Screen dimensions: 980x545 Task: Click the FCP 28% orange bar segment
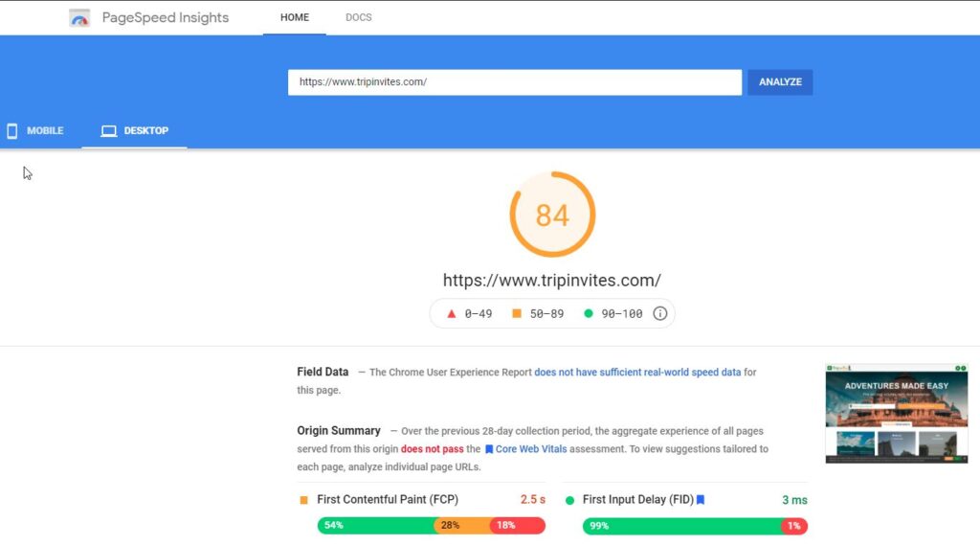(462, 526)
